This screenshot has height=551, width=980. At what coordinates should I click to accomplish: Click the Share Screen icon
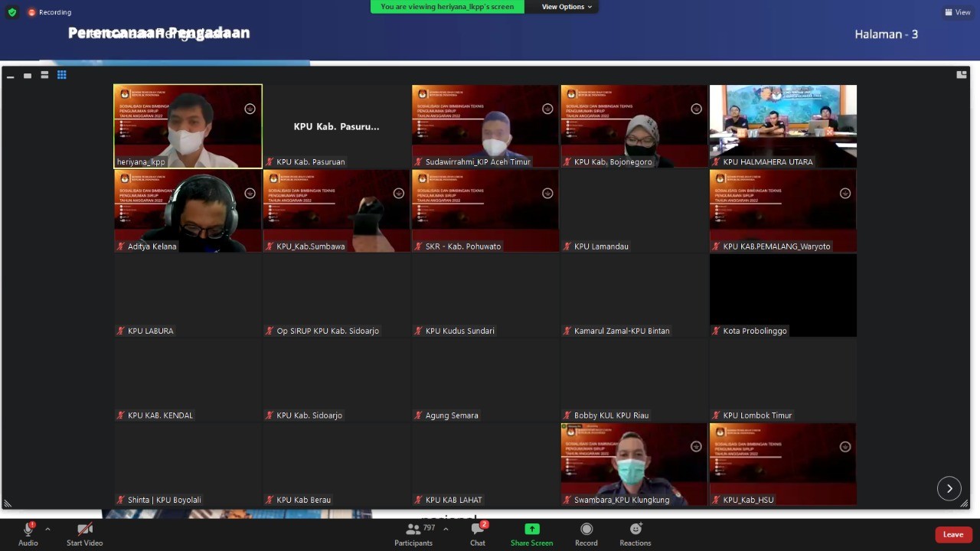click(531, 533)
